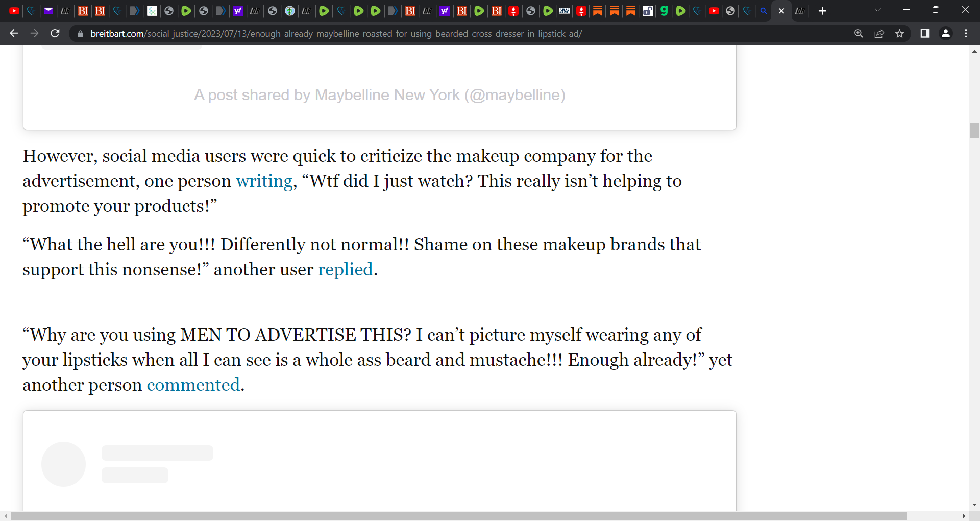Open the Chrome three-dot menu
Image resolution: width=980 pixels, height=521 pixels.
pyautogui.click(x=966, y=33)
